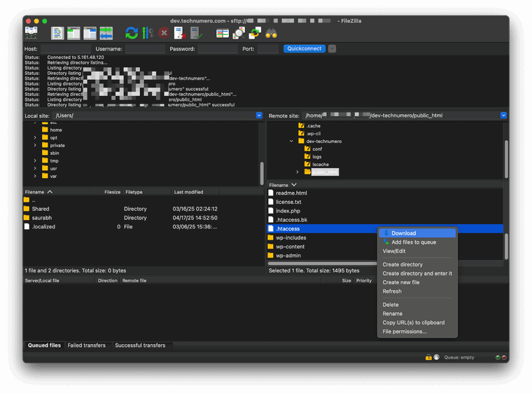532x393 pixels.
Task: Reconnect to the last used server
Action: [x=196, y=34]
